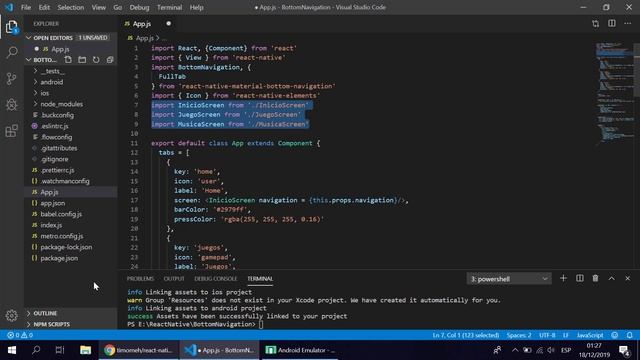Split the editor to the right
This screenshot has height=360, width=640.
click(611, 24)
